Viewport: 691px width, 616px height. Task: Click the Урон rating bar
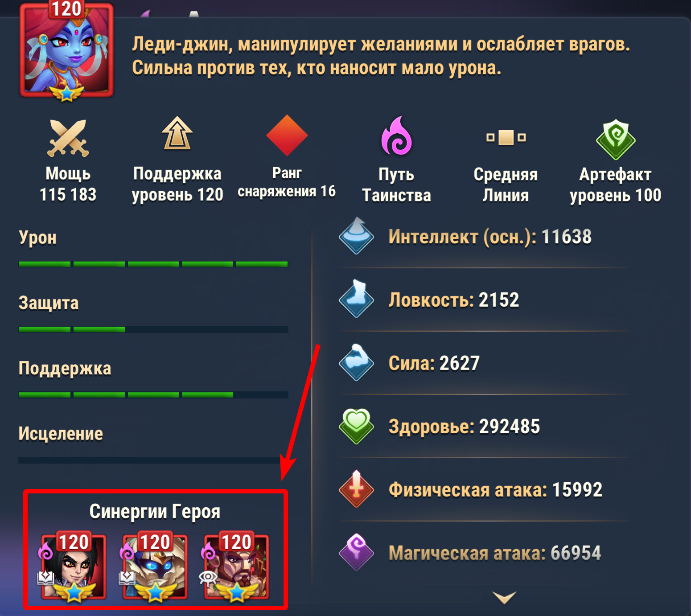pyautogui.click(x=153, y=264)
